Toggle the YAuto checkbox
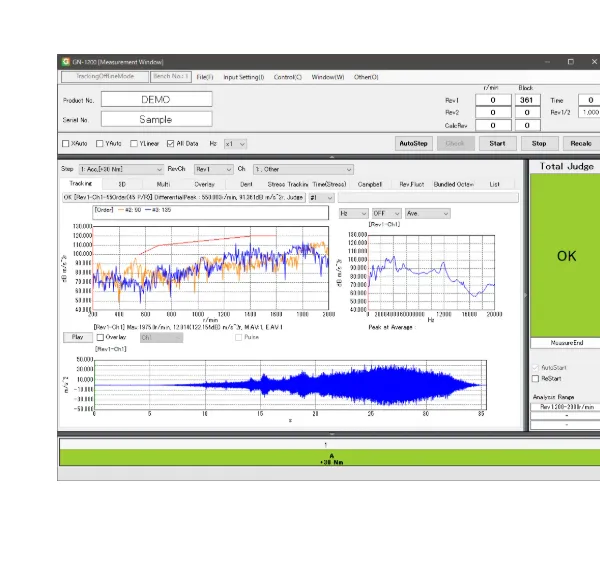 click(99, 143)
